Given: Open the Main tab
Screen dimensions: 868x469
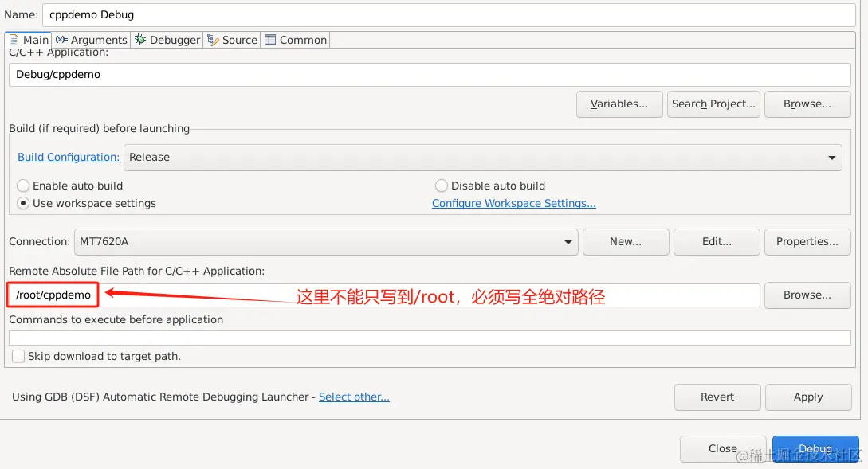Looking at the screenshot, I should 29,40.
